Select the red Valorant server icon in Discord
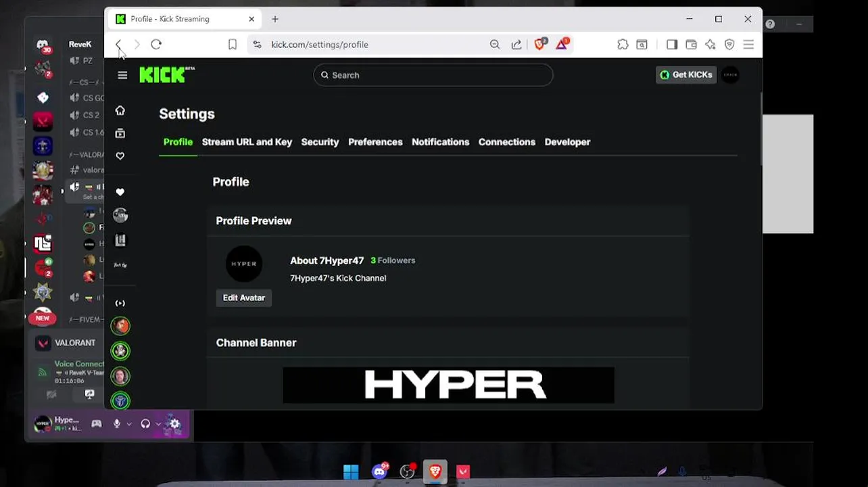 [x=43, y=121]
